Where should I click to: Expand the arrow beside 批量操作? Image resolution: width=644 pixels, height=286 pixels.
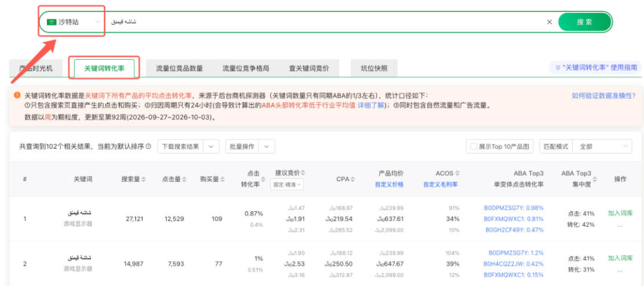pyautogui.click(x=266, y=146)
